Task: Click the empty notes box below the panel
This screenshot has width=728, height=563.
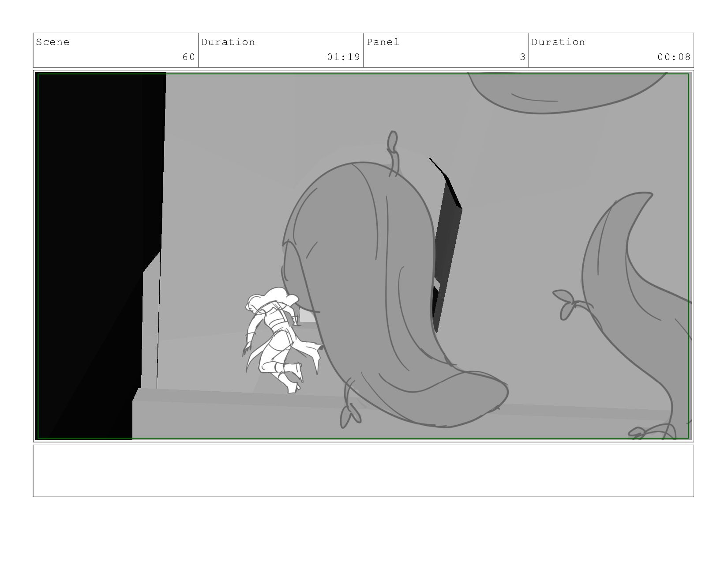Action: tap(363, 471)
